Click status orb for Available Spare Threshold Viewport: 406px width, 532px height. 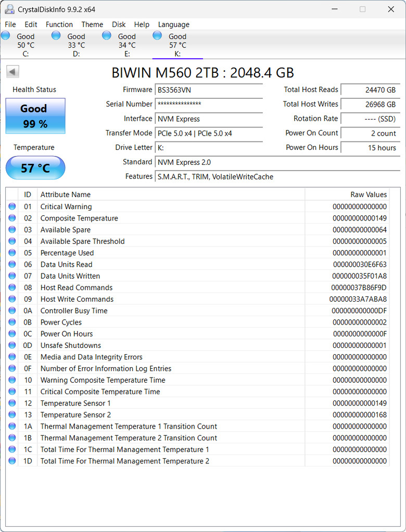tap(12, 241)
